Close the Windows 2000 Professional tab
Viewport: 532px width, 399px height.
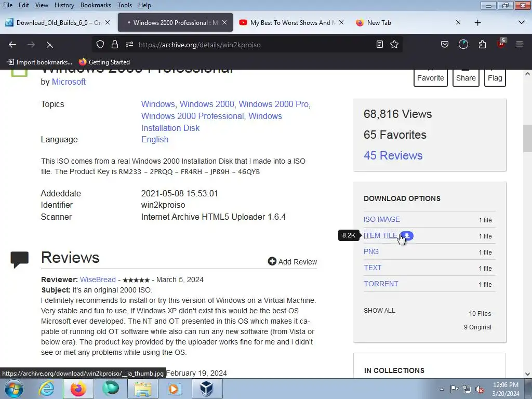pos(224,22)
